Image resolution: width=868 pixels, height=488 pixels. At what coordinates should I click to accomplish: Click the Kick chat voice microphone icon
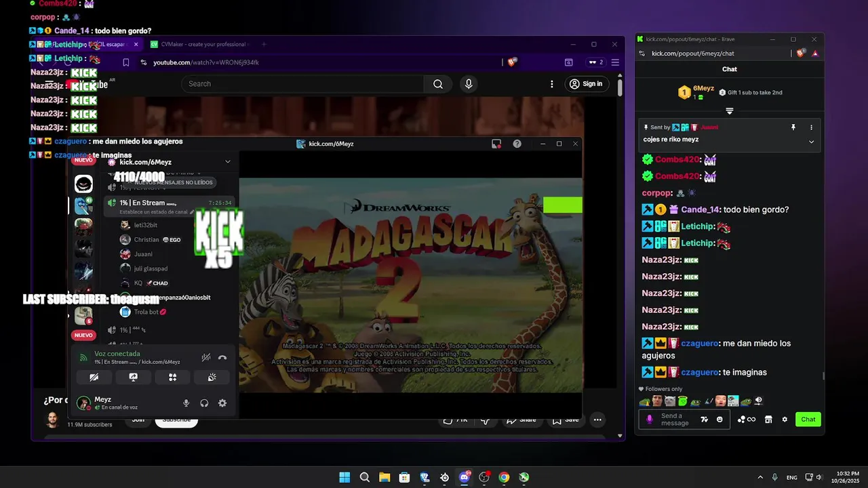650,420
